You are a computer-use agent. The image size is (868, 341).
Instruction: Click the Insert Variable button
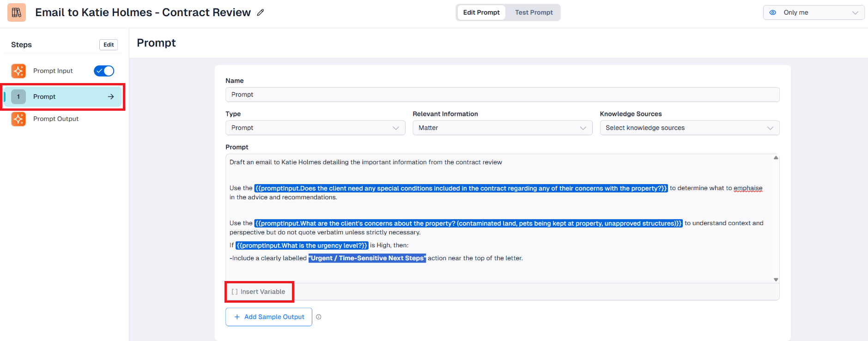259,292
